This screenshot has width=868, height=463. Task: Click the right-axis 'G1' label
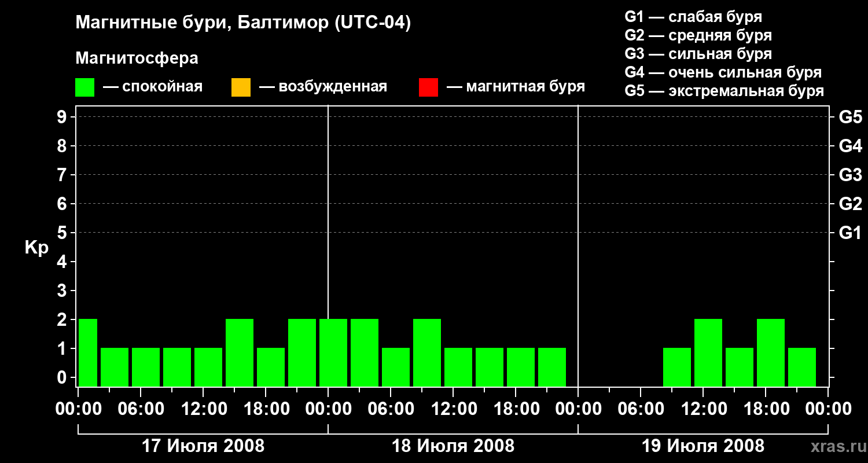point(851,233)
